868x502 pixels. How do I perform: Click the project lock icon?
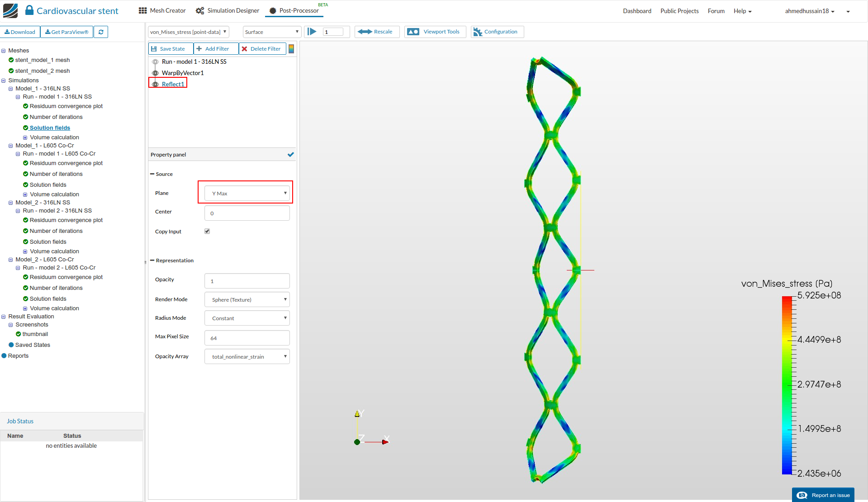coord(29,10)
